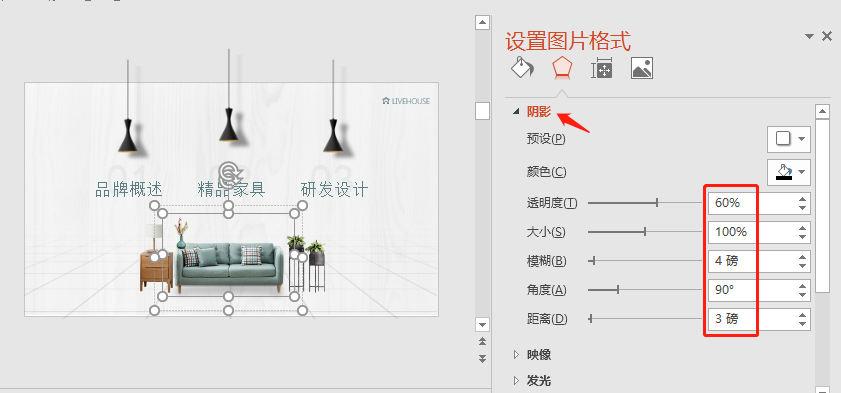Decrease 大小 with spinner down arrow

(x=802, y=236)
